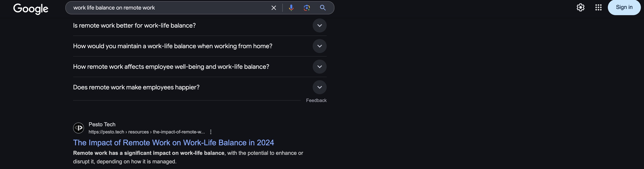Expand the maintain work-life balance question
The height and width of the screenshot is (169, 644).
[319, 46]
